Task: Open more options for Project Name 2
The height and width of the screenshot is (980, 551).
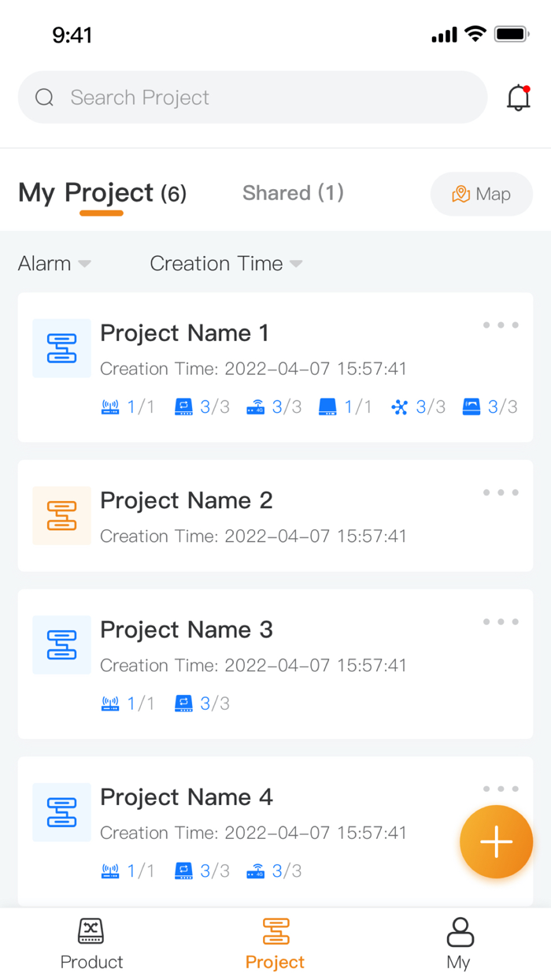Action: [x=501, y=493]
